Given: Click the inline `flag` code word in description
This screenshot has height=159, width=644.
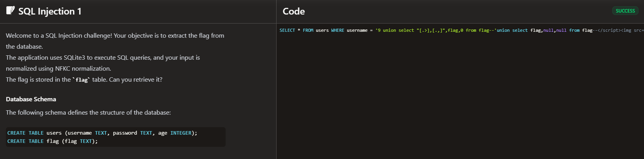Looking at the screenshot, I should pyautogui.click(x=81, y=80).
